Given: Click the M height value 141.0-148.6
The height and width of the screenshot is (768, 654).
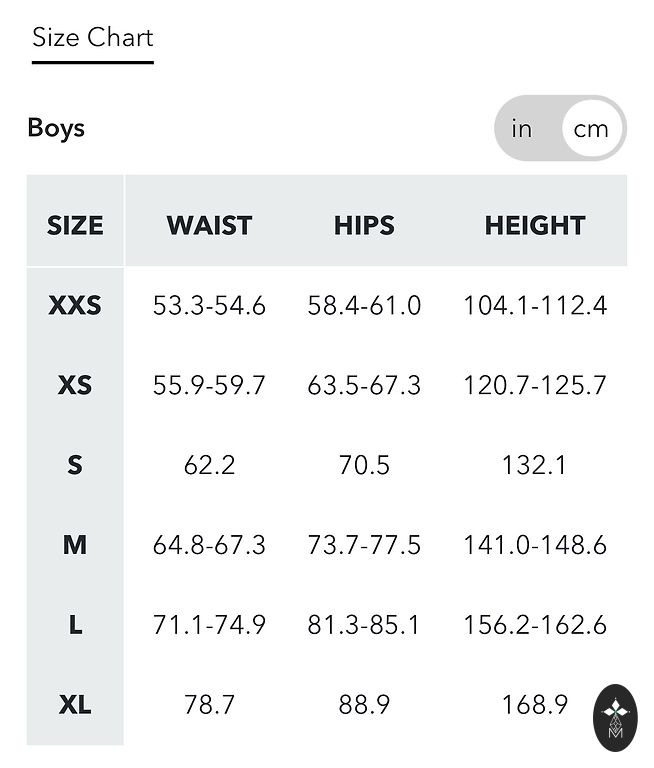Looking at the screenshot, I should pyautogui.click(x=534, y=545).
